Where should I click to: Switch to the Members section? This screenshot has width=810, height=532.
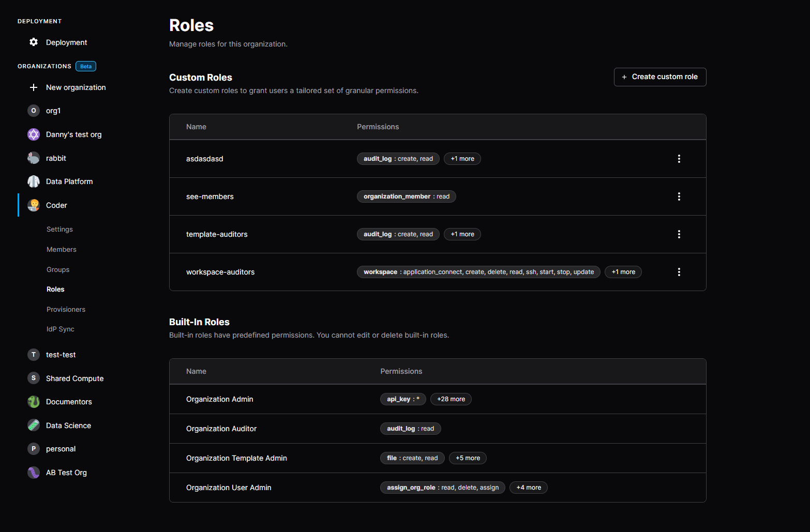[61, 249]
